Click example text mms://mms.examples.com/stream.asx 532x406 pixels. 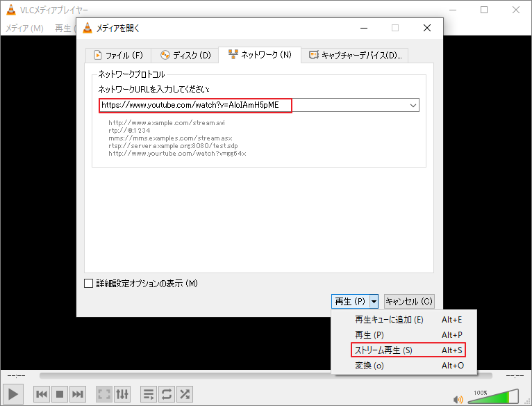[x=170, y=138]
